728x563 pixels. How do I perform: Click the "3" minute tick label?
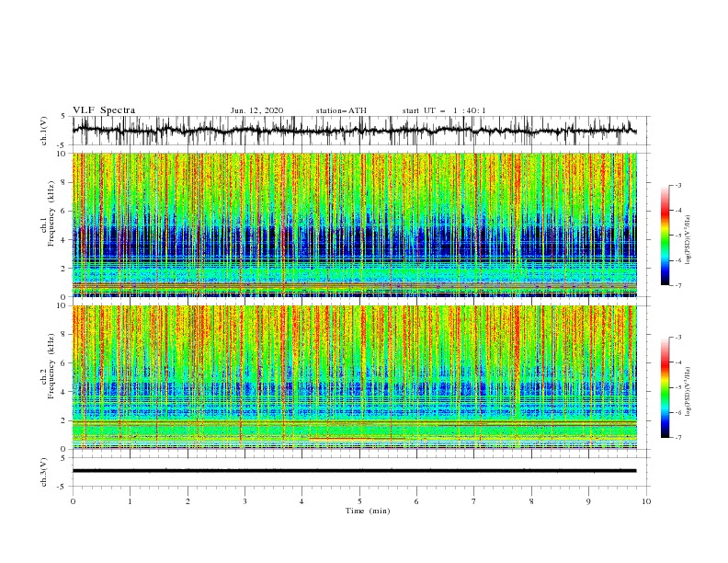tap(245, 501)
